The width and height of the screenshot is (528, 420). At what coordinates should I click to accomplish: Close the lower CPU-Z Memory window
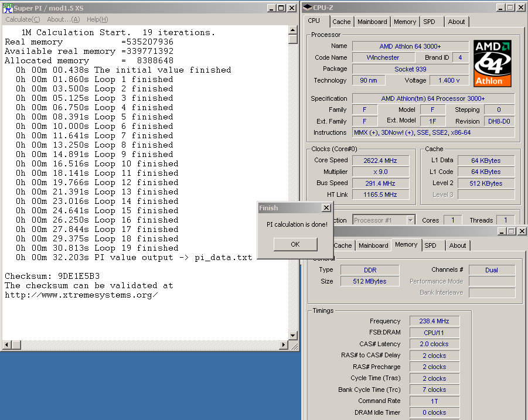pos(522,231)
